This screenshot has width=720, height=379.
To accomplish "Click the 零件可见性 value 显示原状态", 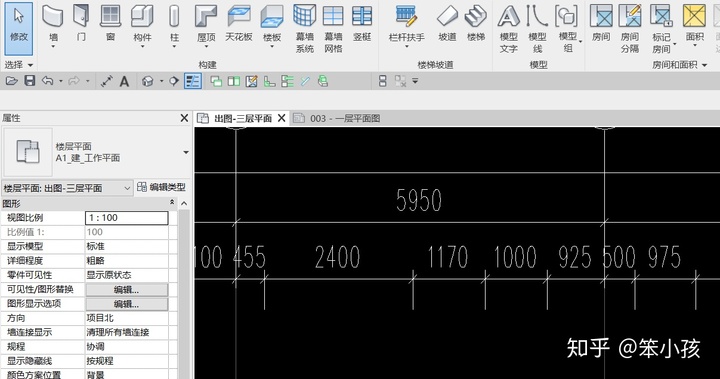I will 109,275.
